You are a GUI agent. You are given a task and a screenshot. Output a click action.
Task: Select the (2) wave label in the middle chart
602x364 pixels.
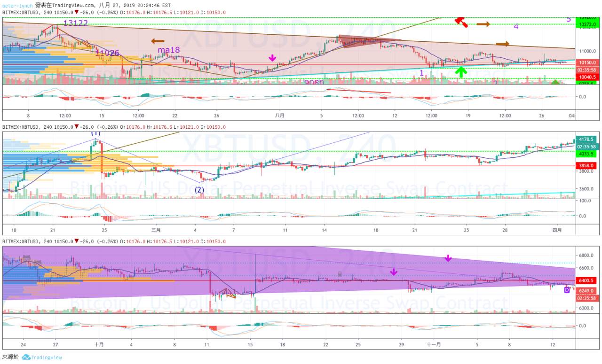coord(199,190)
